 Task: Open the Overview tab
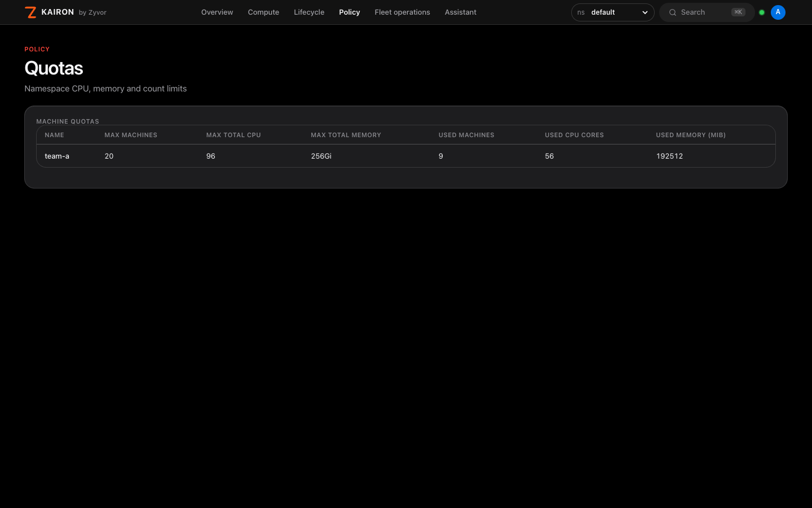pos(217,12)
